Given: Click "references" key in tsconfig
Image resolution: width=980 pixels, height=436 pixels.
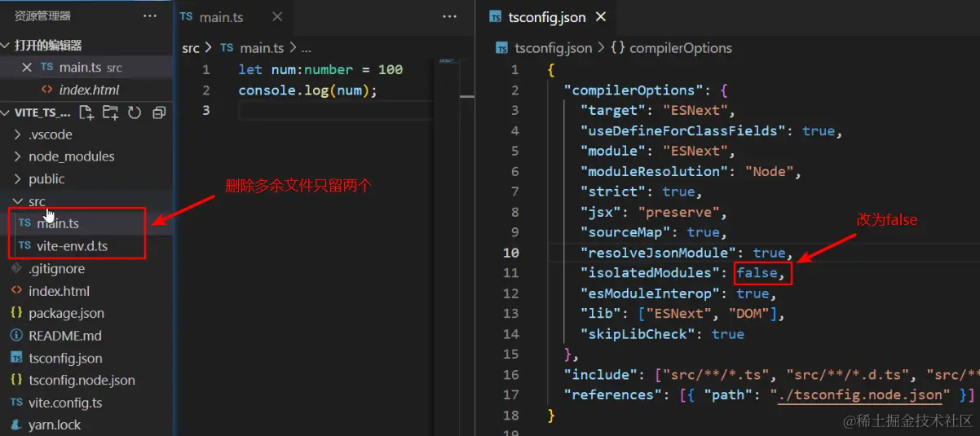Looking at the screenshot, I should point(614,395).
